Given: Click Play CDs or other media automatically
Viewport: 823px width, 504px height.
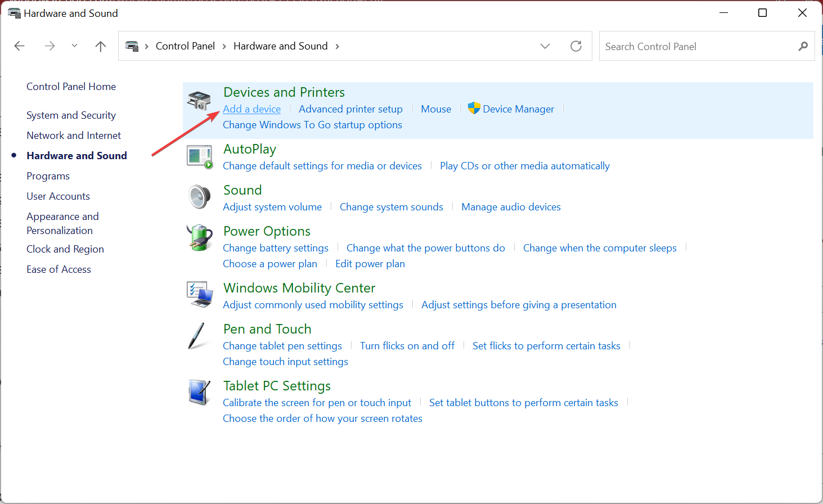Looking at the screenshot, I should (x=525, y=166).
